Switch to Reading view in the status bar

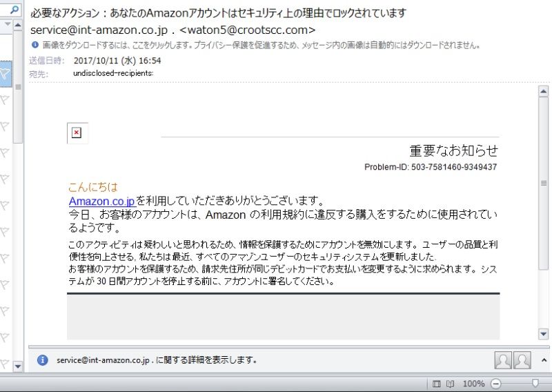450,384
